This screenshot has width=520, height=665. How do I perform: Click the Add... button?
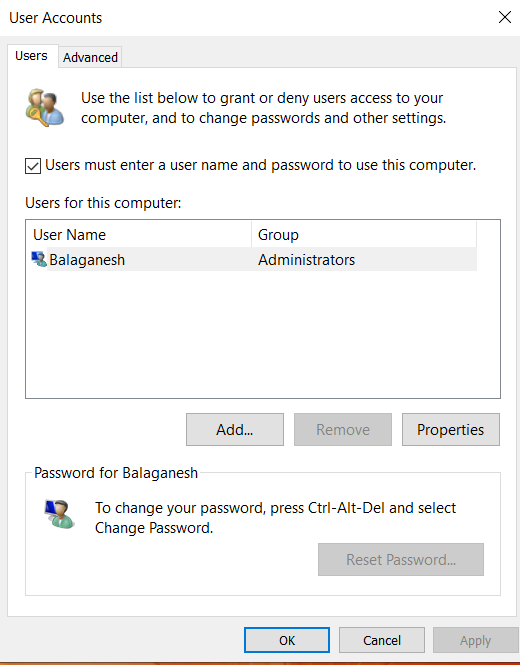pos(235,430)
